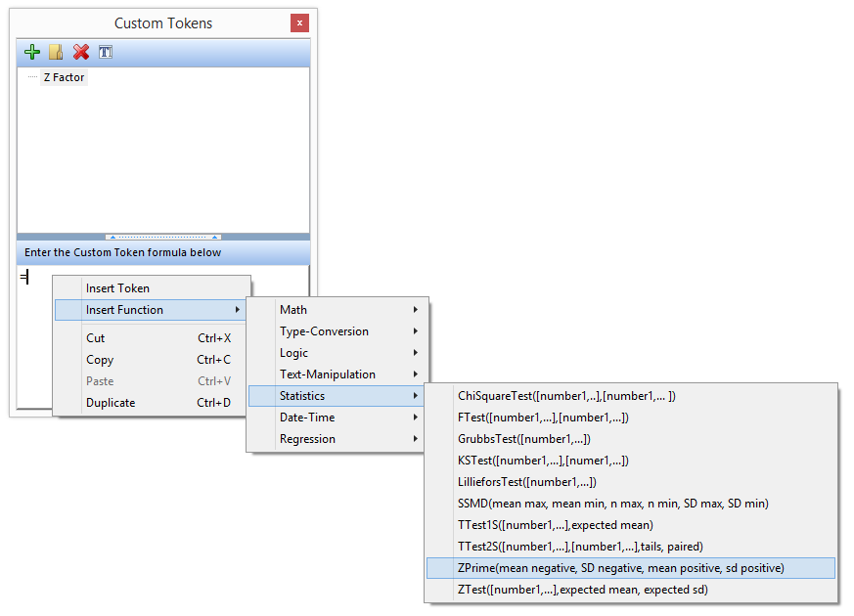Click the splitter bar above the formula area

(163, 237)
